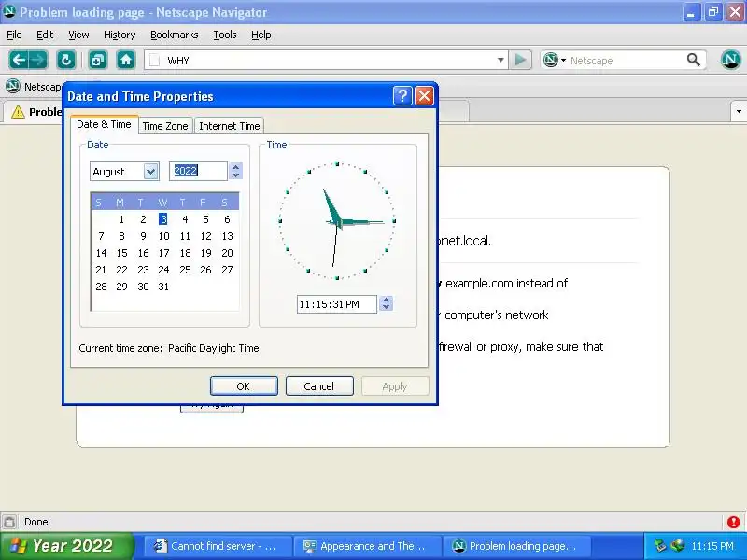The height and width of the screenshot is (560, 747).
Task: Open the View menu
Action: pos(78,35)
